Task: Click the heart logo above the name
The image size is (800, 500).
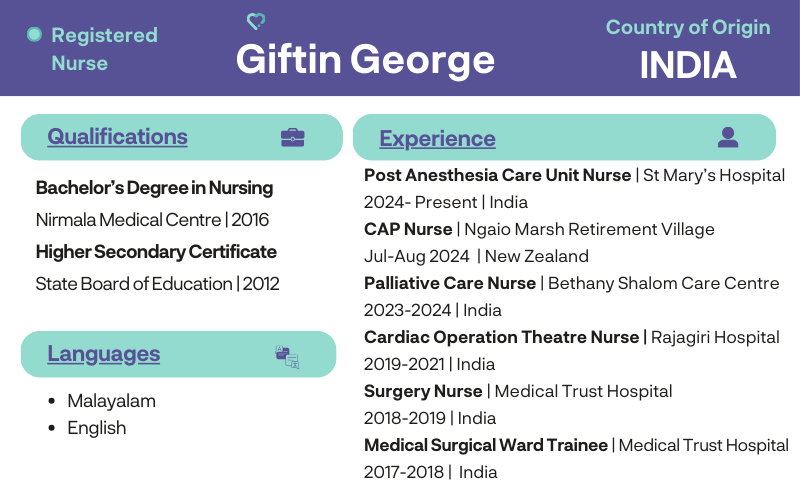Action: [x=256, y=21]
